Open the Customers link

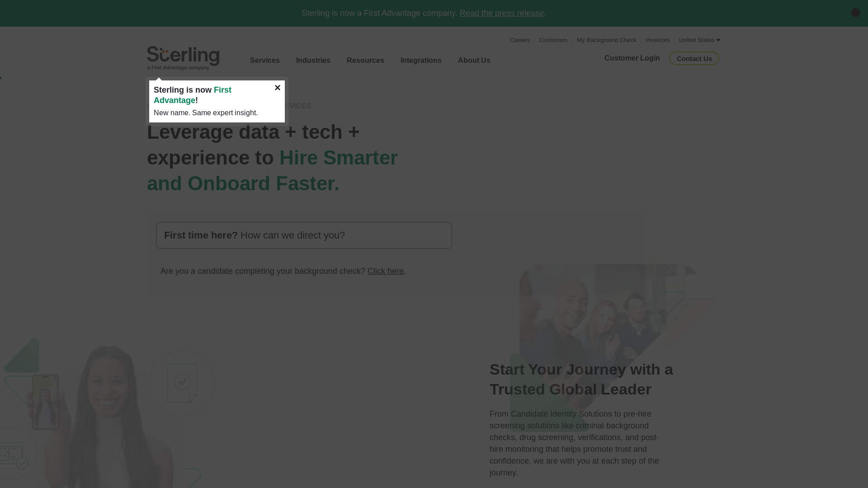point(553,40)
